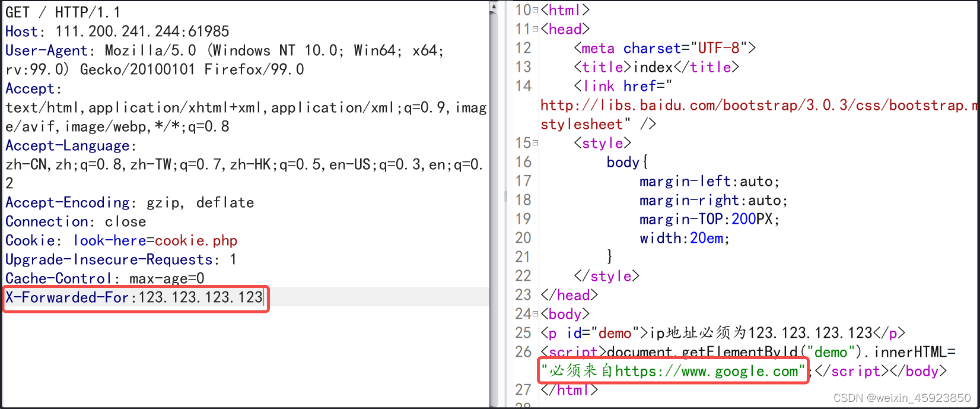Click the cookie.php cookie value
This screenshot has width=980, height=409.
[x=196, y=240]
